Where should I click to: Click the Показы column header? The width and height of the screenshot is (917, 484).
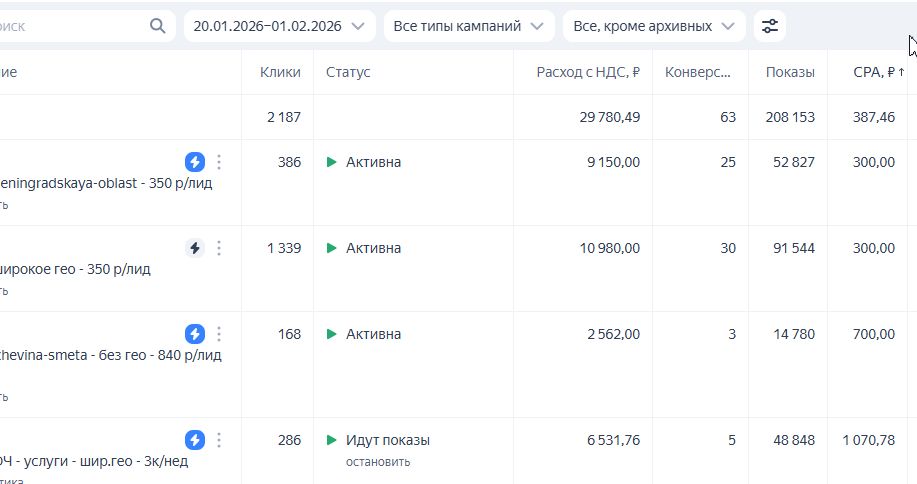click(790, 72)
